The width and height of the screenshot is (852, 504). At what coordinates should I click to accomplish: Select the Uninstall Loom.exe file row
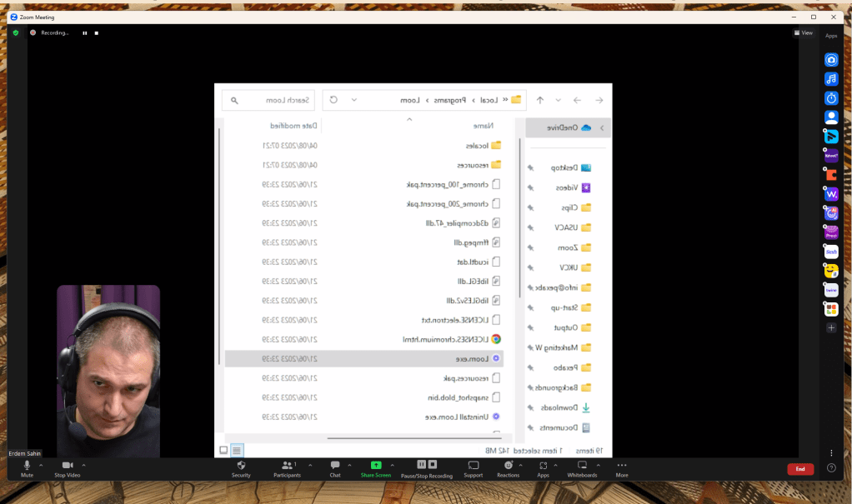[364, 417]
